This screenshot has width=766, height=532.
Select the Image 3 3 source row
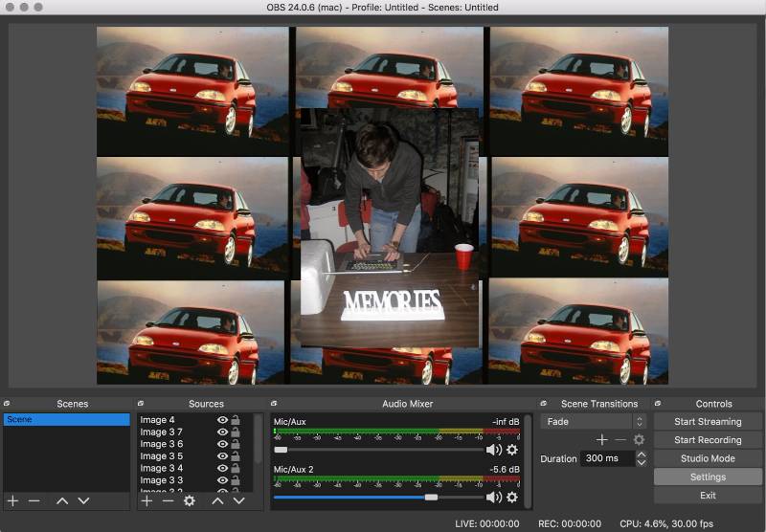tap(195, 480)
